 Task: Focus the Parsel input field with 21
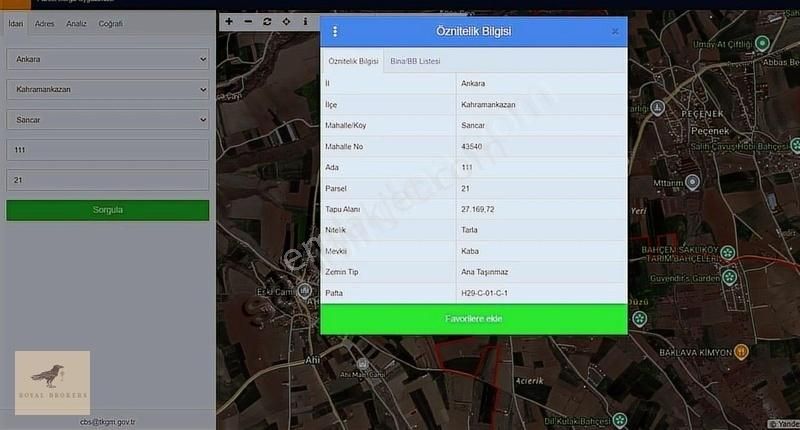pyautogui.click(x=108, y=180)
